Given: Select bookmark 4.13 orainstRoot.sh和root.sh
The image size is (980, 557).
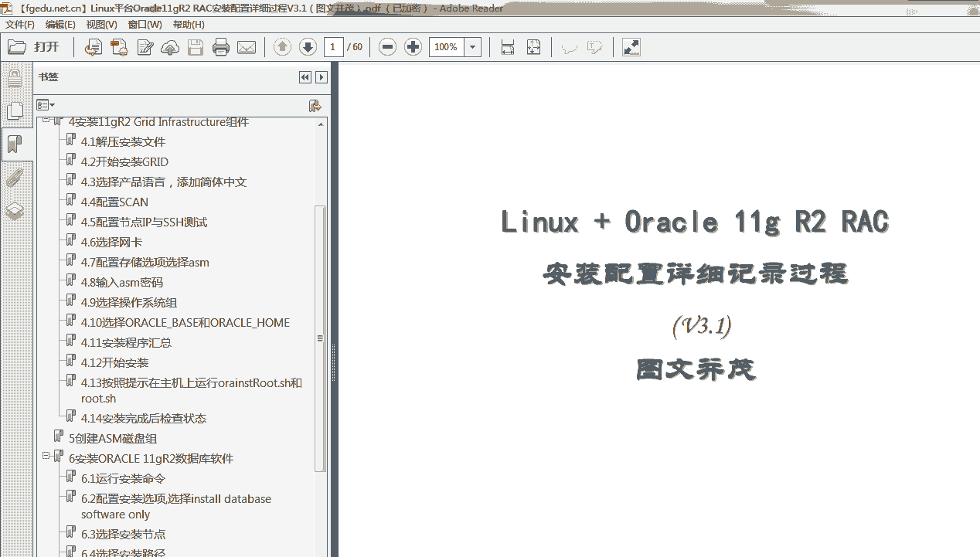Looking at the screenshot, I should (192, 390).
